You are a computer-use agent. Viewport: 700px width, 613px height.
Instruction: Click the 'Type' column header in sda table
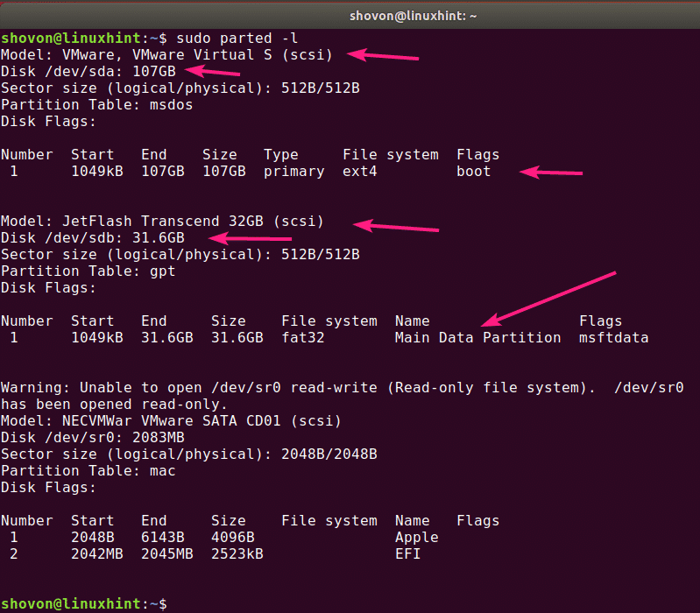[281, 155]
